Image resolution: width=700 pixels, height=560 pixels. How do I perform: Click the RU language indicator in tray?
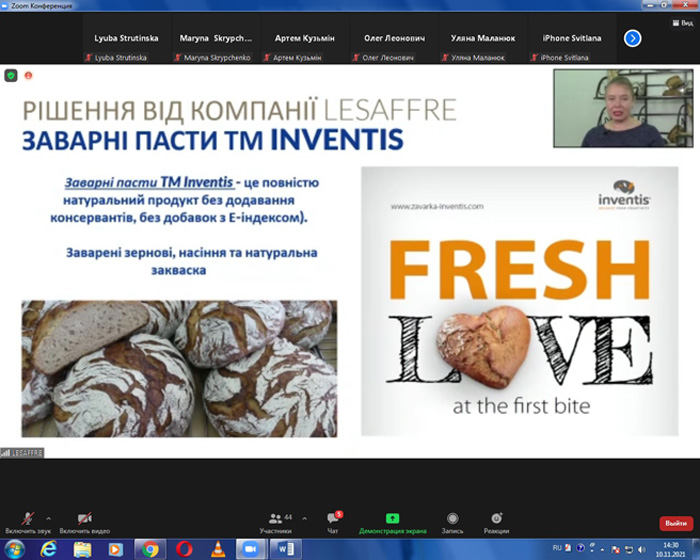tap(557, 547)
